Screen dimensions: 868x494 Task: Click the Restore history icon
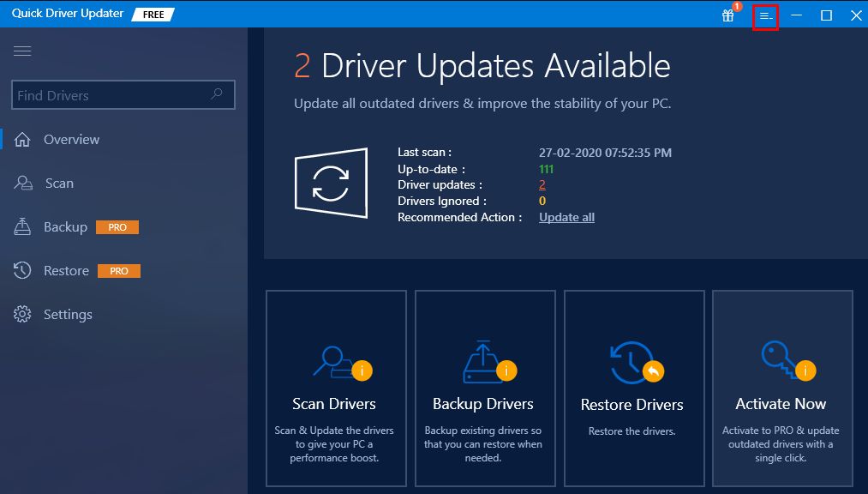pyautogui.click(x=22, y=270)
